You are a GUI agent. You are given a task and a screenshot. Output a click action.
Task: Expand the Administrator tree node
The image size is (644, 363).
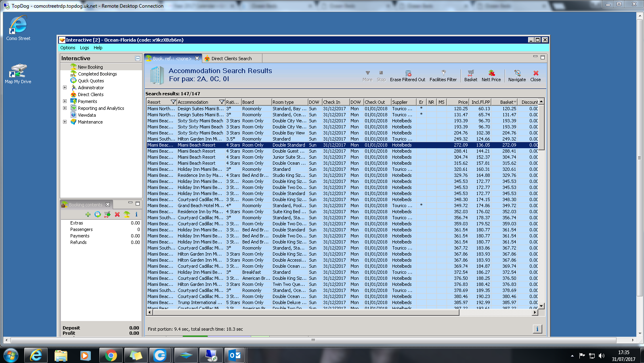(65, 88)
